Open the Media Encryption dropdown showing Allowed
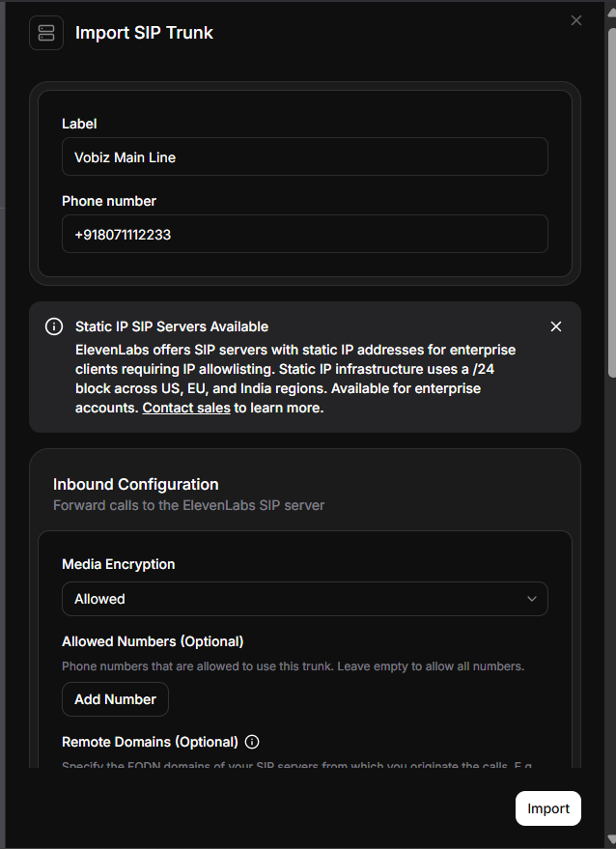This screenshot has height=849, width=616. (x=304, y=599)
